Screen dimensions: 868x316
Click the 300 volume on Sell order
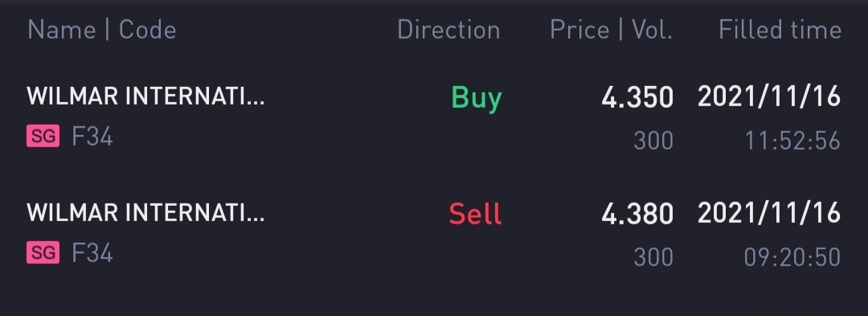(x=653, y=257)
